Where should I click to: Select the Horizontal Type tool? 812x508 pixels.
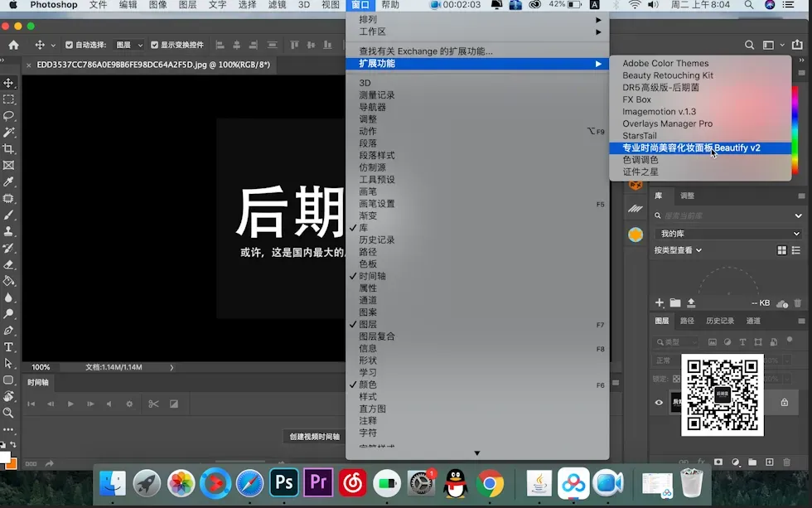point(9,347)
